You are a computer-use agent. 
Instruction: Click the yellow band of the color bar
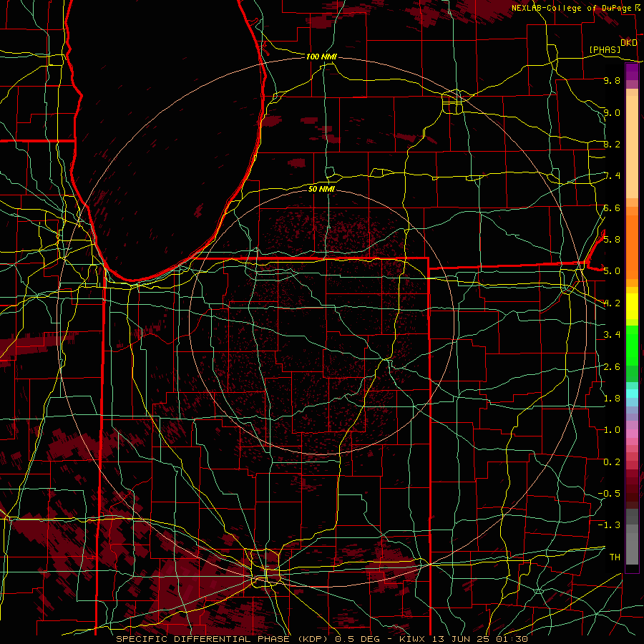pyautogui.click(x=632, y=306)
